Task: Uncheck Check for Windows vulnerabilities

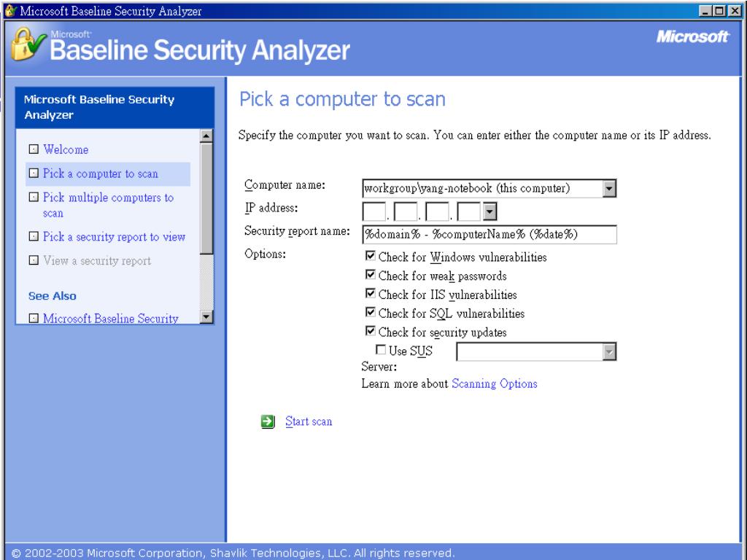Action: tap(370, 256)
